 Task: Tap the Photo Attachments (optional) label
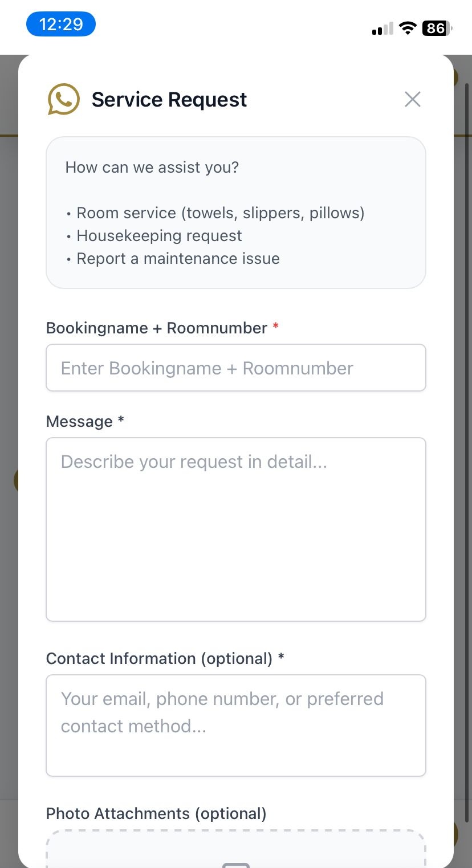pos(156,813)
